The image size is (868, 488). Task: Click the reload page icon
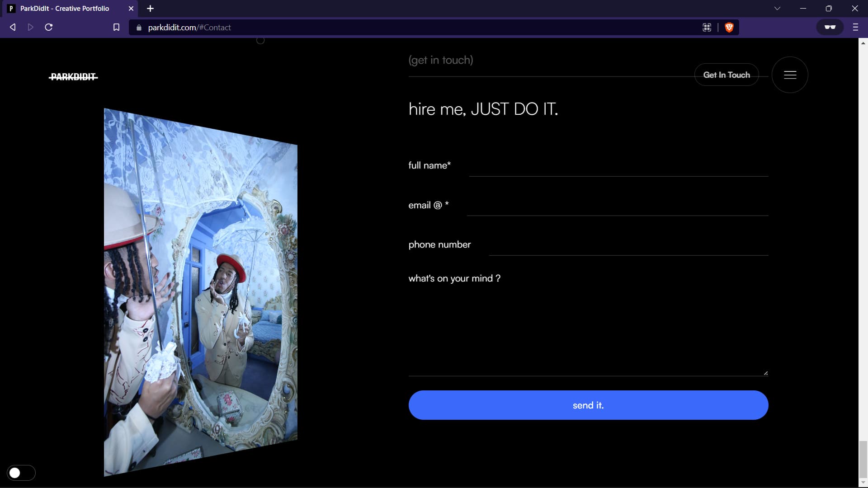pyautogui.click(x=49, y=27)
